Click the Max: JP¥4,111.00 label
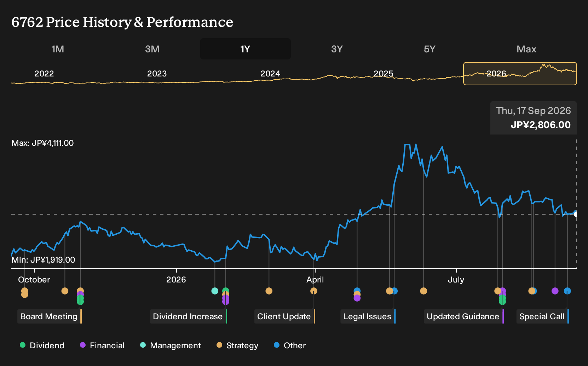588x366 pixels. 43,143
